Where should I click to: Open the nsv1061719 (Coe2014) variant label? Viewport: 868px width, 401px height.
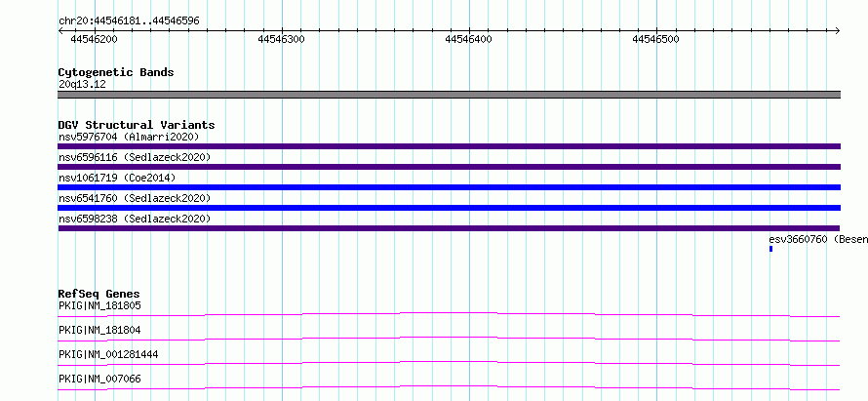pos(117,178)
